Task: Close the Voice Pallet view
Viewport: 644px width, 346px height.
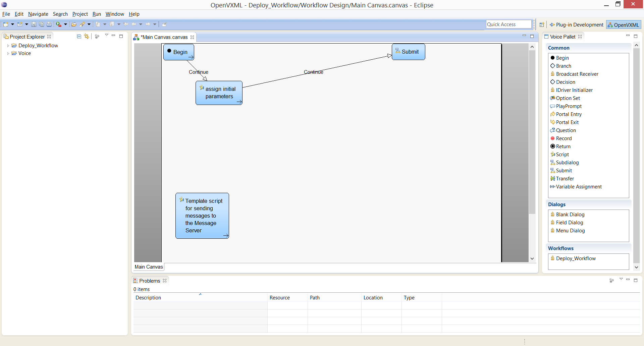Action: pos(580,37)
